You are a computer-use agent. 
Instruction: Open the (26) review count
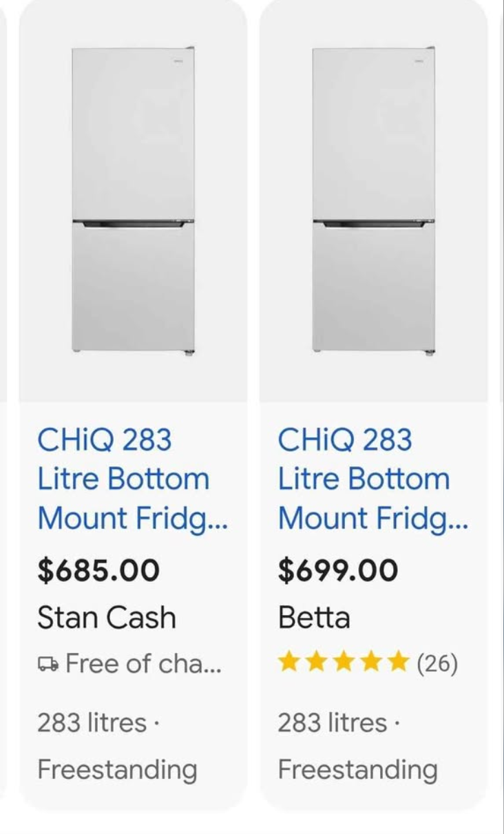pos(437,663)
